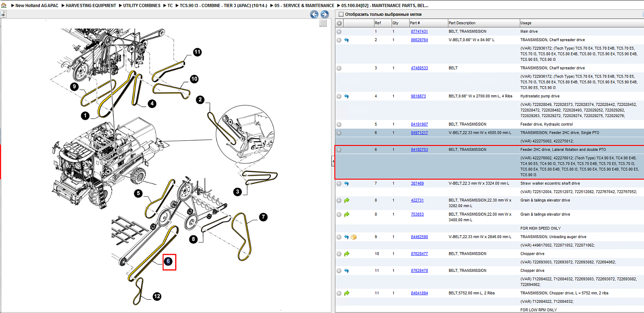Select the TC breadcrumb item
The width and height of the screenshot is (644, 313).
[170, 6]
